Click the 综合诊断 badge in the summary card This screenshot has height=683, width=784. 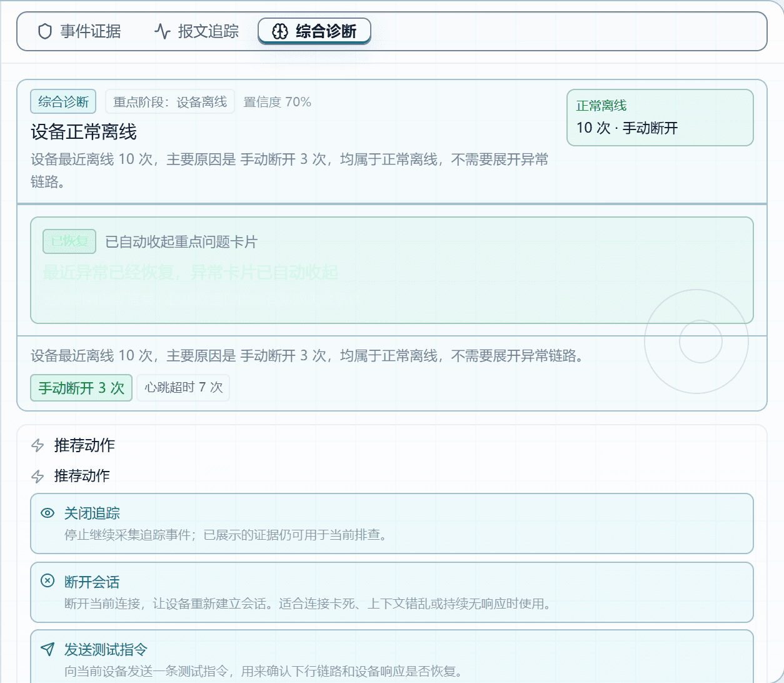[63, 101]
